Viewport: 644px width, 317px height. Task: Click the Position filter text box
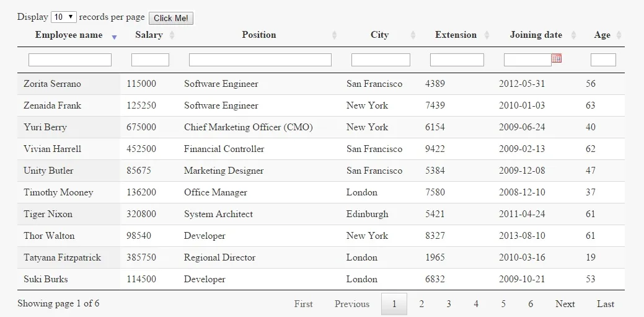click(260, 60)
